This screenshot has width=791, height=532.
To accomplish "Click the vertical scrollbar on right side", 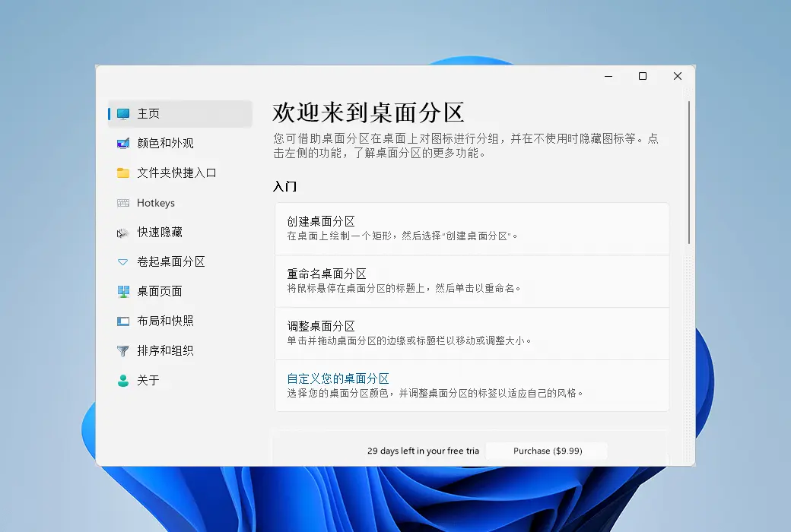I will 688,173.
